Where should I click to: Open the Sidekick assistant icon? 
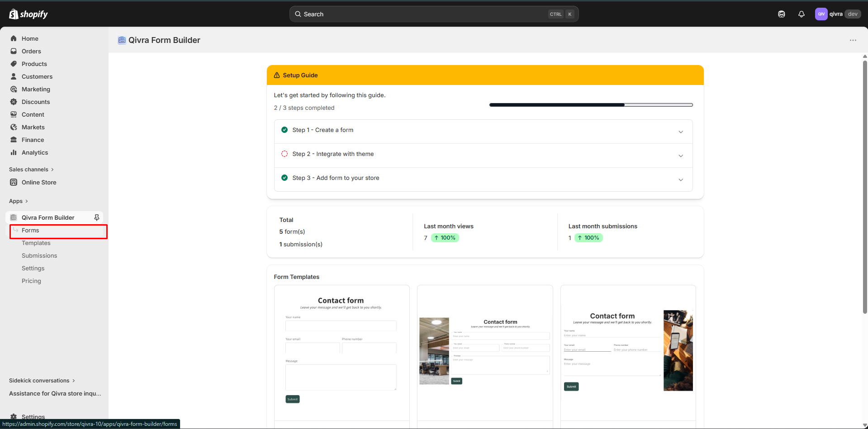[782, 14]
